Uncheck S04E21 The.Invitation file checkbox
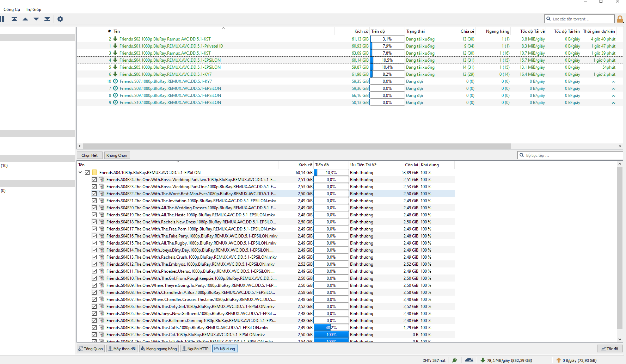This screenshot has width=626, height=364. (x=94, y=200)
